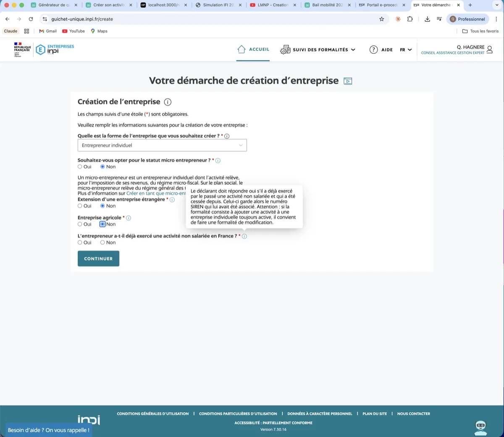Click the info icon next to Entreprise agricole
This screenshot has width=504, height=437.
coord(129,218)
